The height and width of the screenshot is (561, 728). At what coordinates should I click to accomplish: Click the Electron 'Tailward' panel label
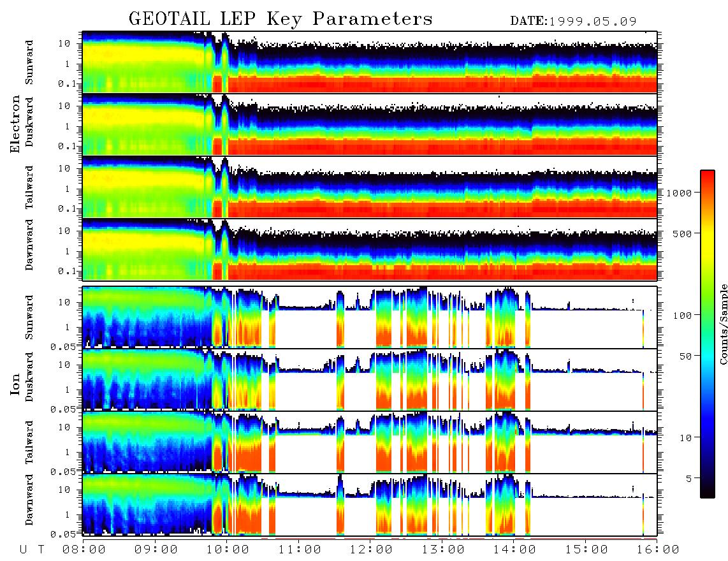29,187
